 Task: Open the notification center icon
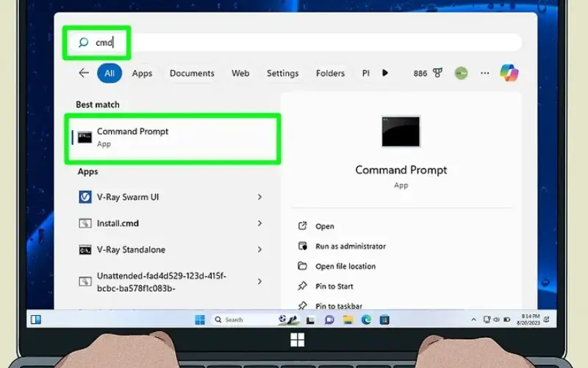click(547, 319)
